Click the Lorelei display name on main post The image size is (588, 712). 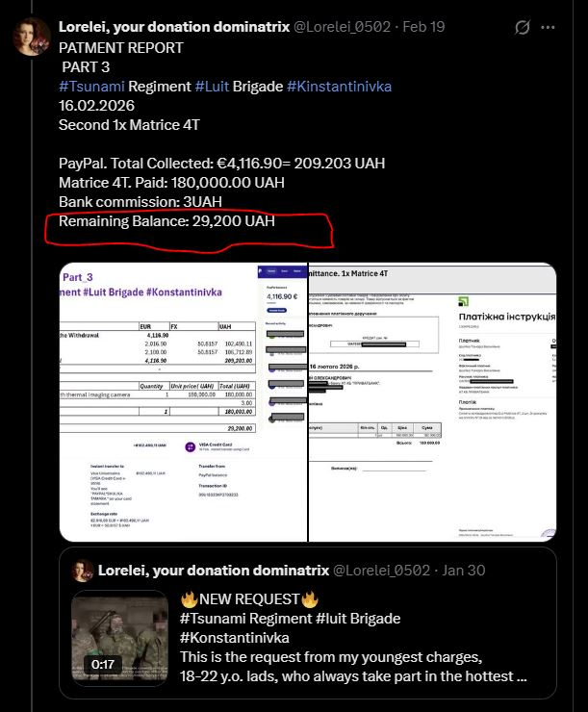coord(174,27)
